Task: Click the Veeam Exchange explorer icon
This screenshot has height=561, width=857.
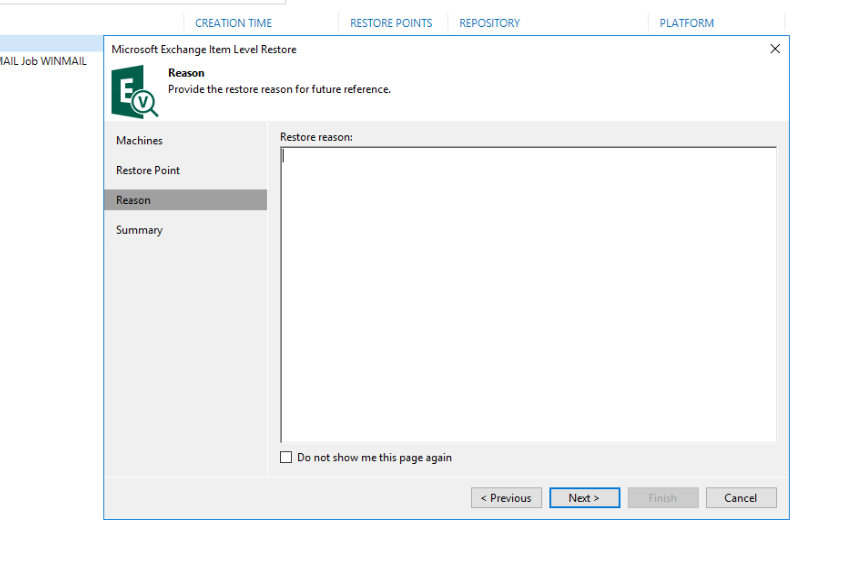Action: pos(135,91)
